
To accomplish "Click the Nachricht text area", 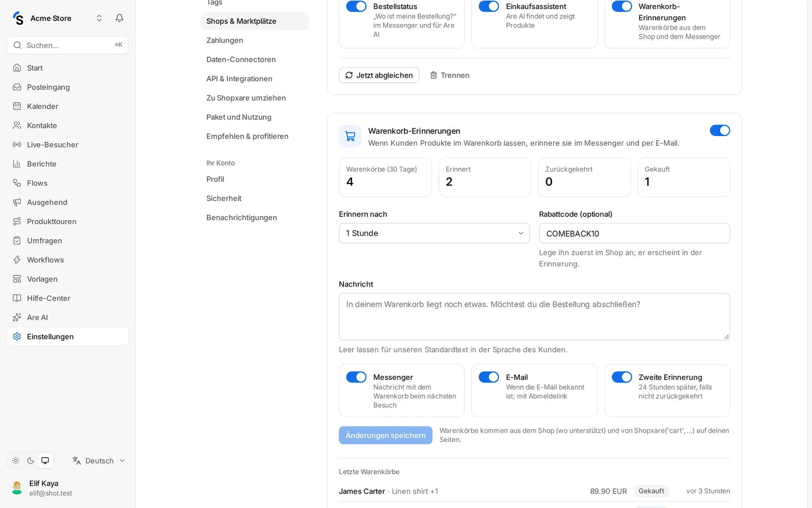I will coord(534,316).
